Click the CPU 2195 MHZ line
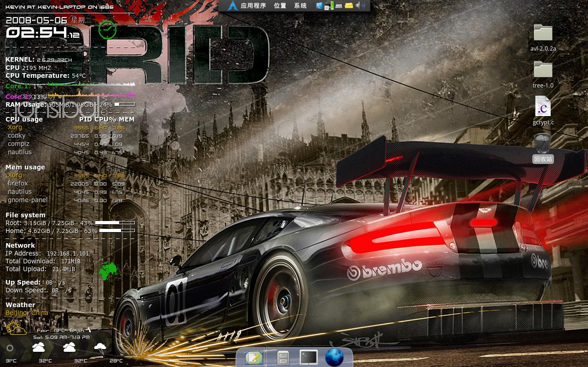Image resolution: width=588 pixels, height=367 pixels. click(x=29, y=68)
